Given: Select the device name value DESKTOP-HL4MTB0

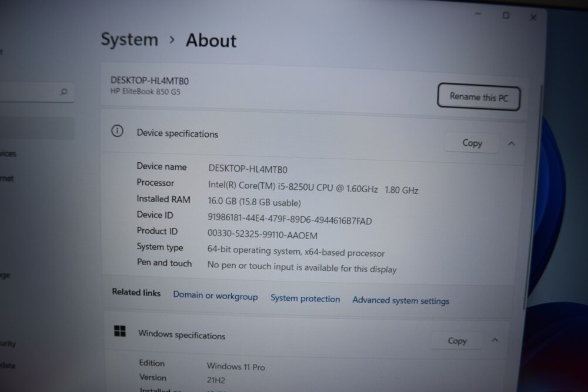Looking at the screenshot, I should (x=248, y=169).
